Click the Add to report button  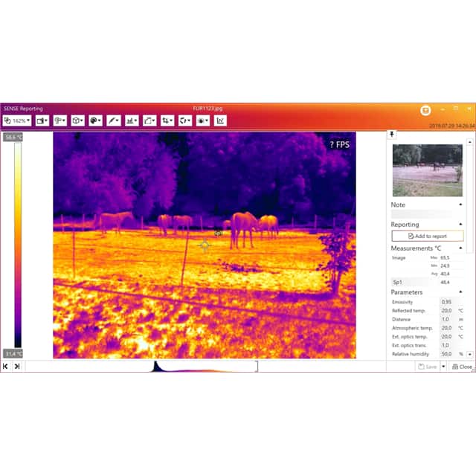pyautogui.click(x=427, y=236)
